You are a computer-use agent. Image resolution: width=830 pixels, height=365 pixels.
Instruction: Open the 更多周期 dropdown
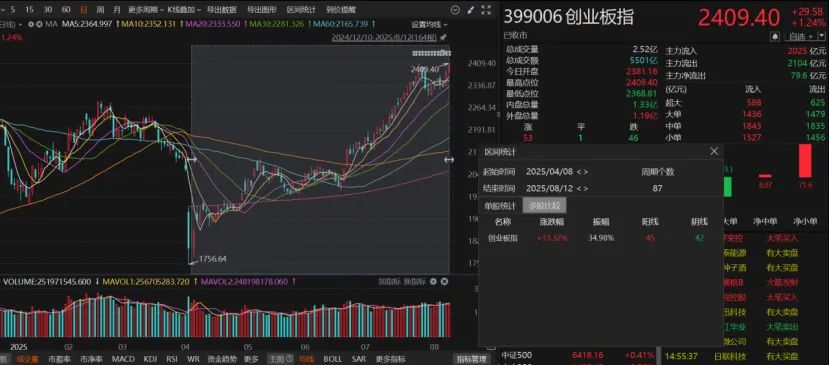[145, 10]
